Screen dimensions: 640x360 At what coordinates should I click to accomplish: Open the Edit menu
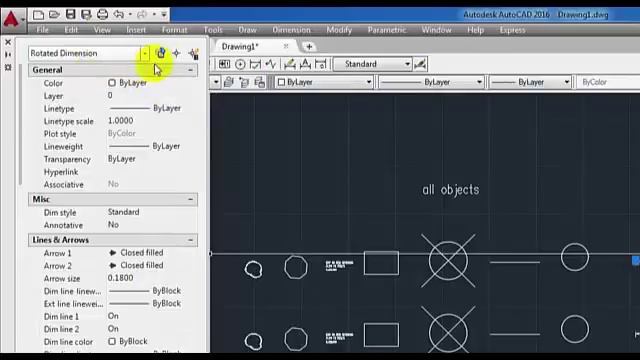point(71,30)
